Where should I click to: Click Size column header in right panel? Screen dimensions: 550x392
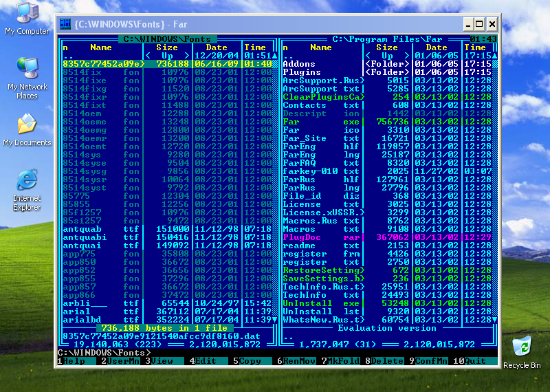pos(387,47)
